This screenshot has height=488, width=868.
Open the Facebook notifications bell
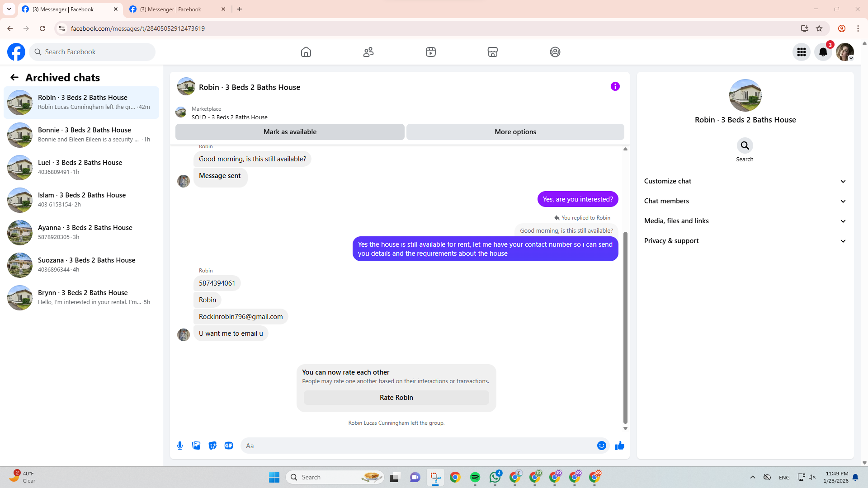click(x=823, y=52)
